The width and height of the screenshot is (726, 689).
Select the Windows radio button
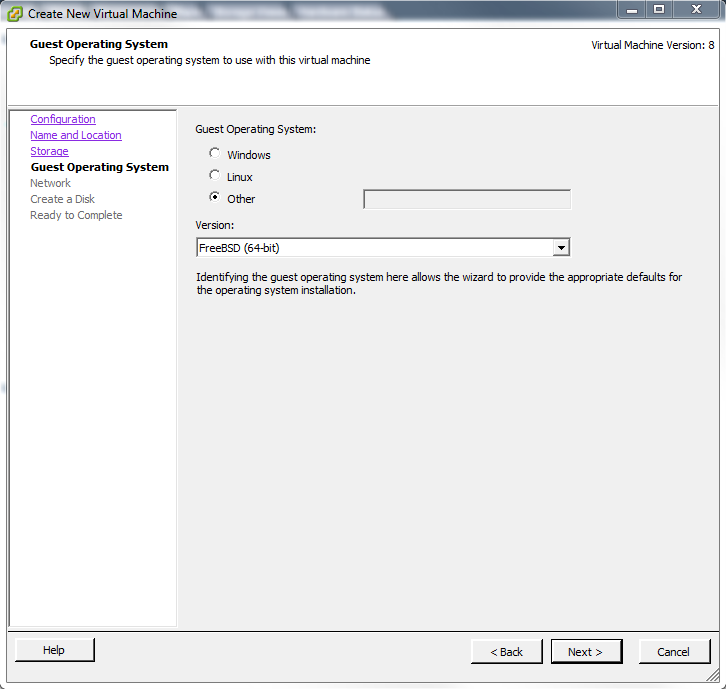coord(214,153)
